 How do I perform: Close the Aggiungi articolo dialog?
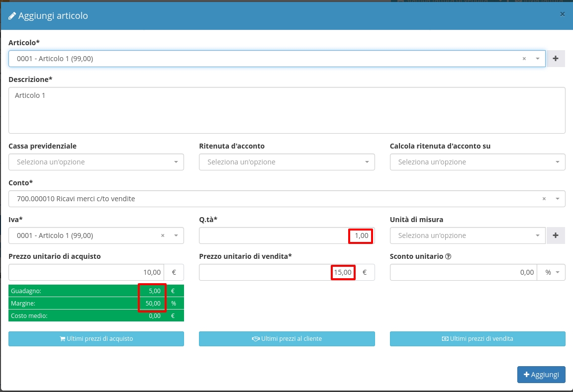[562, 14]
